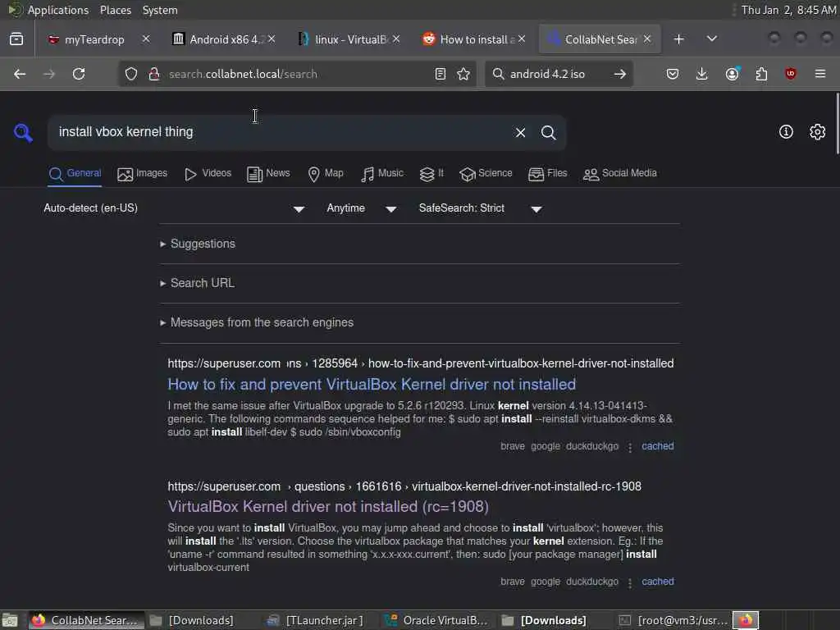Bookmark this page with the star icon
The width and height of the screenshot is (840, 630).
click(x=463, y=74)
